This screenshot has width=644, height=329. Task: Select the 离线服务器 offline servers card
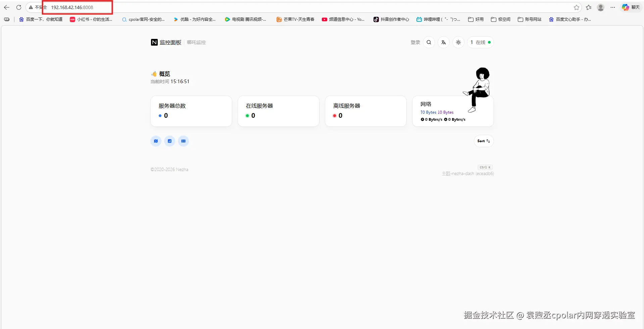tap(366, 111)
